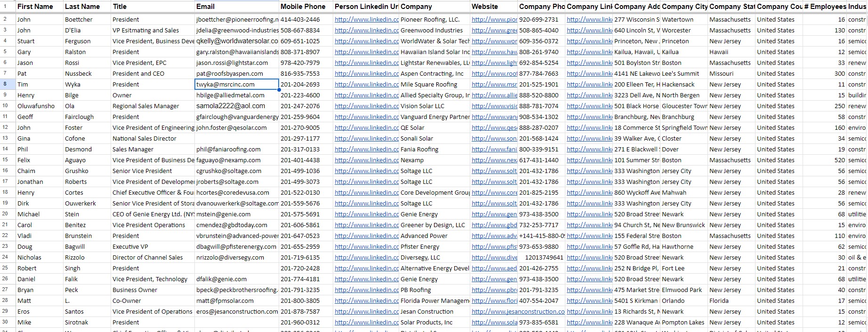
Task: Click selected cell twyka@msrcinc.com
Action: pos(237,84)
